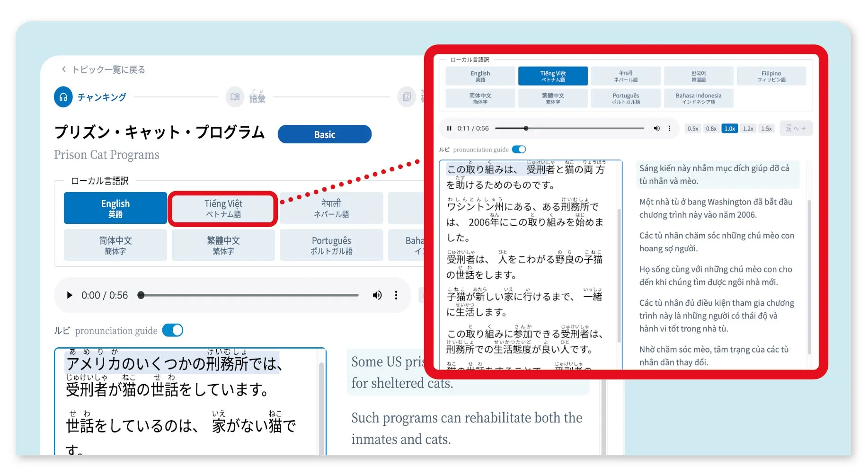Pause the audio at 0:11 / 0:56
The width and height of the screenshot is (868, 475).
tap(449, 128)
